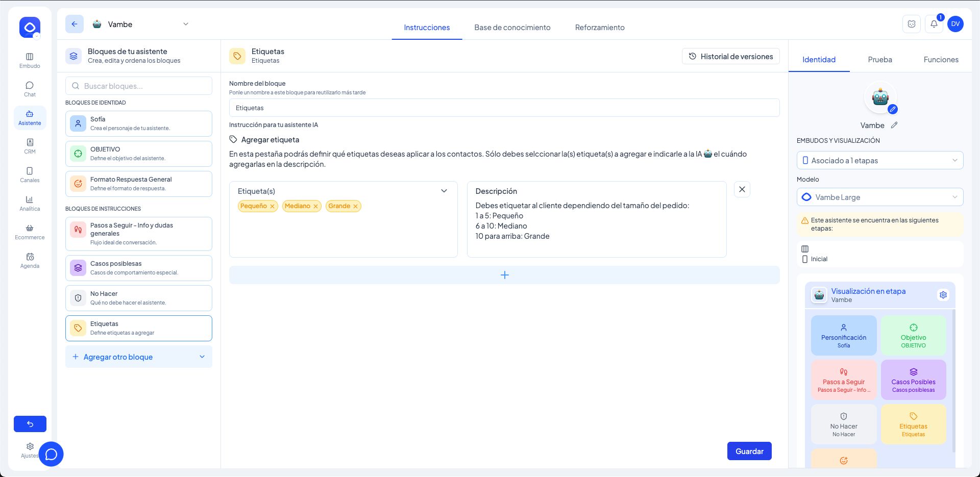Open Agenda calendar in sidebar
This screenshot has width=980, height=477.
click(30, 260)
